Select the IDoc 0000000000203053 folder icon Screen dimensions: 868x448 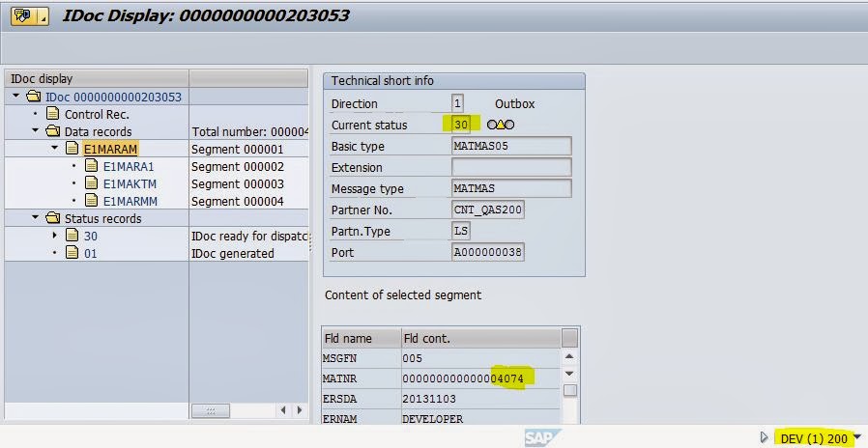pos(34,97)
